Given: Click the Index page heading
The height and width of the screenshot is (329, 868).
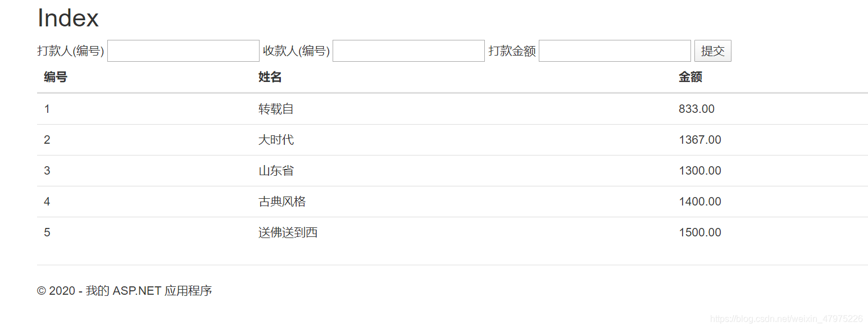Looking at the screenshot, I should click(x=67, y=17).
